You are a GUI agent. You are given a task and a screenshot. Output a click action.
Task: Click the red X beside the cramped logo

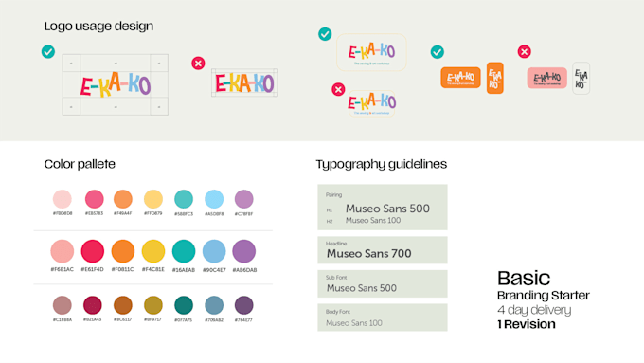(198, 64)
